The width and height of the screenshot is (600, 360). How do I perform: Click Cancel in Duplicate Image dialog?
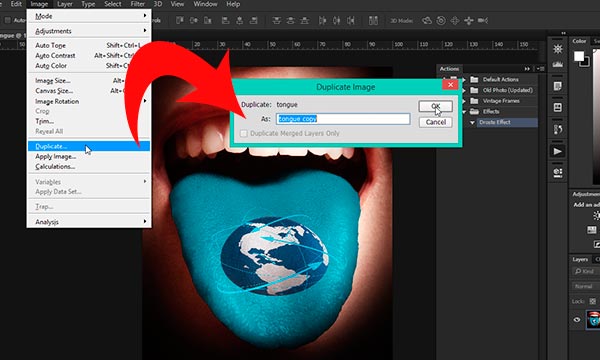click(x=435, y=122)
